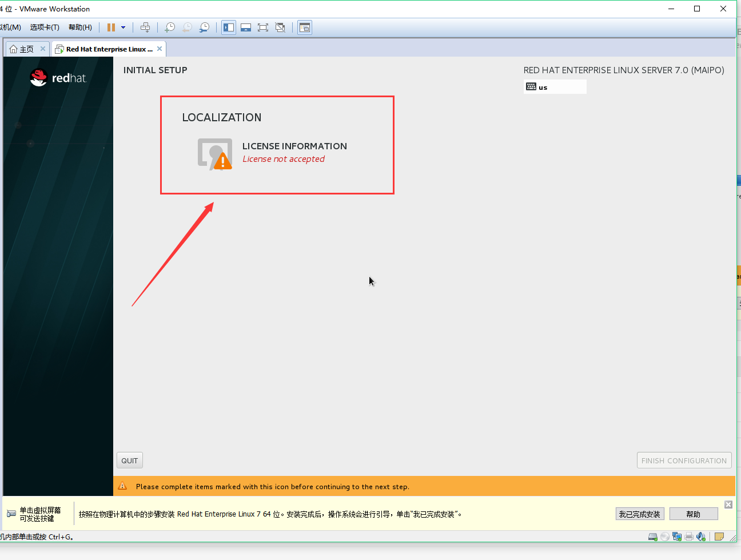Open the partially visible 虚拟机(M) menu
This screenshot has width=741, height=560.
coord(10,27)
